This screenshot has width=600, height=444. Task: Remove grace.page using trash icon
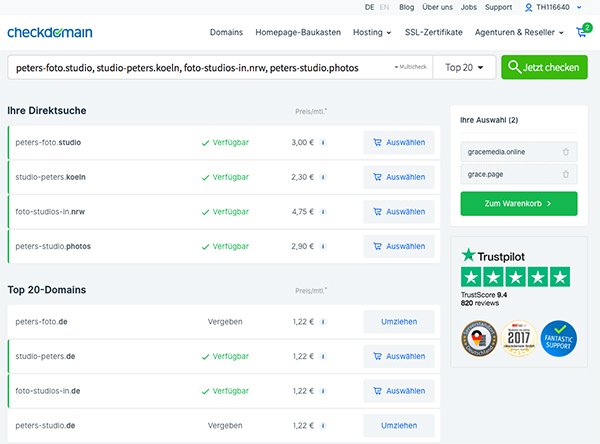566,174
